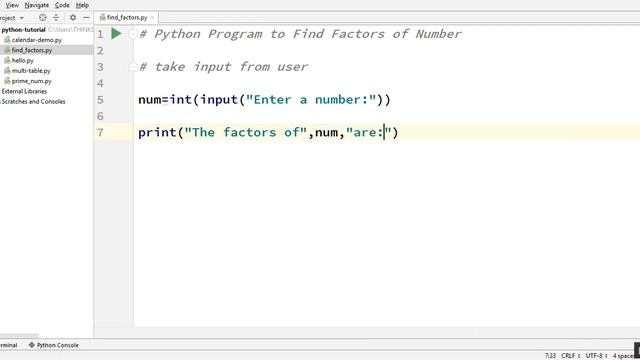Select calendar-demo.py in project tree
640x360 pixels.
(37, 40)
